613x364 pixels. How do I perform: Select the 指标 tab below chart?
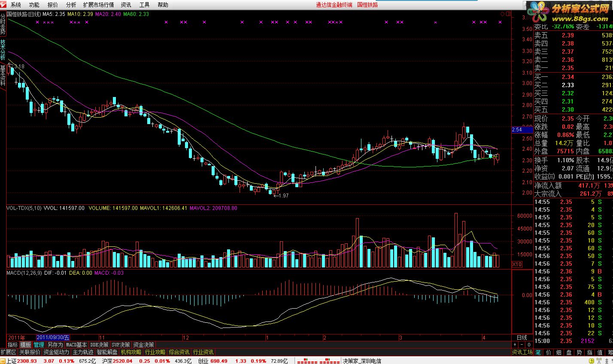point(13,345)
